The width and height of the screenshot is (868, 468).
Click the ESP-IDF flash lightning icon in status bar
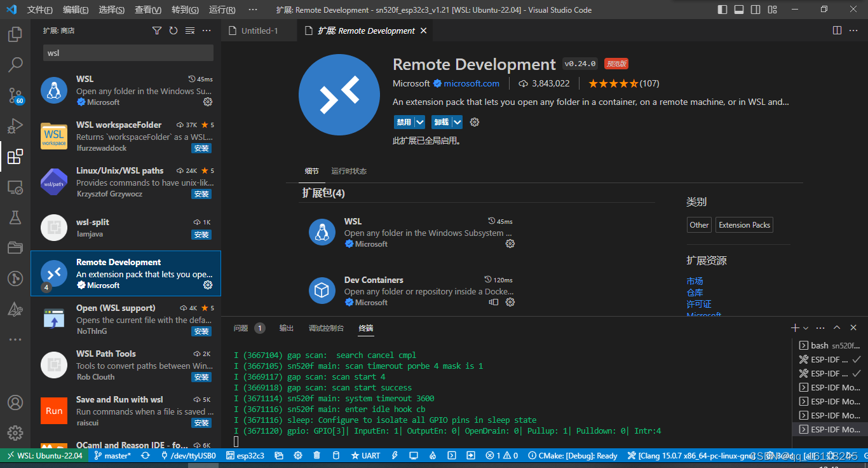pos(395,455)
